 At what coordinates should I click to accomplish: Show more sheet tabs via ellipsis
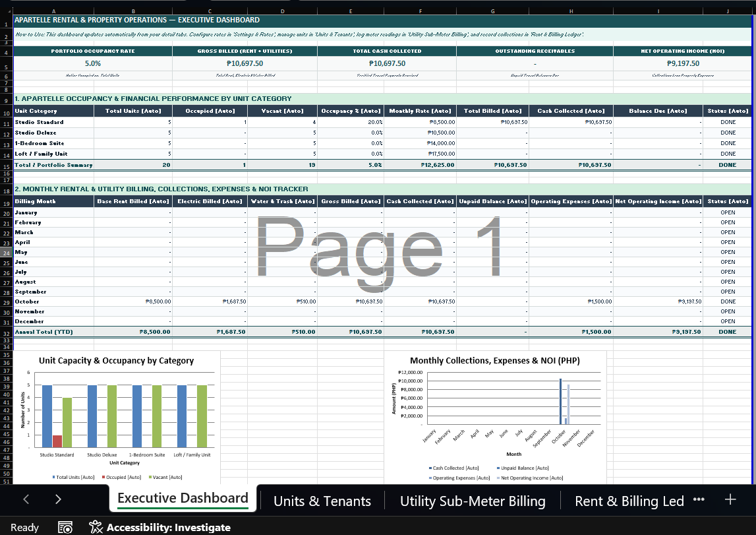[699, 499]
